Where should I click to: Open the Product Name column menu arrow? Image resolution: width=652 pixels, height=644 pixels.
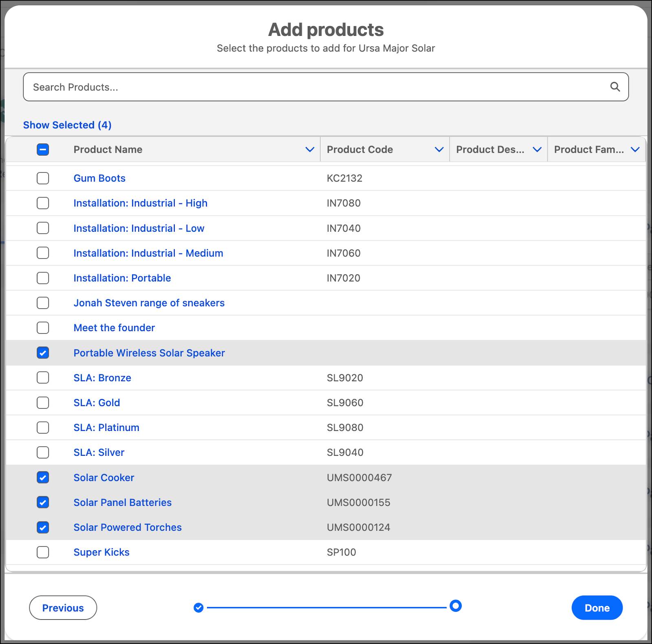(x=310, y=149)
